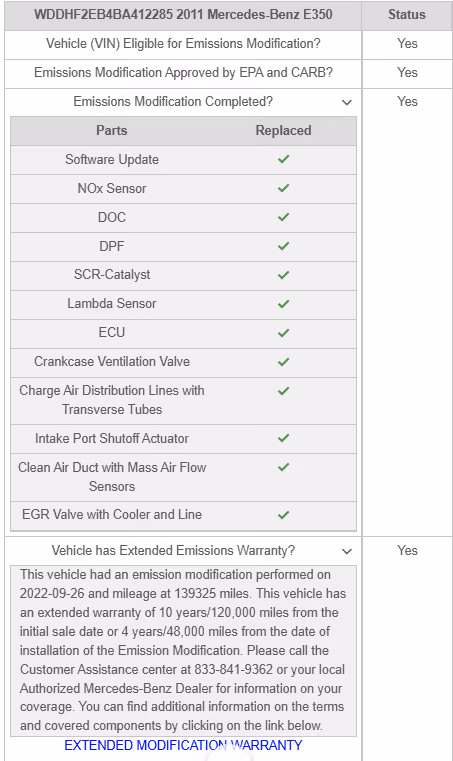
Task: Click the Vehicle has Extended Emissions Warranty text
Action: (x=173, y=550)
